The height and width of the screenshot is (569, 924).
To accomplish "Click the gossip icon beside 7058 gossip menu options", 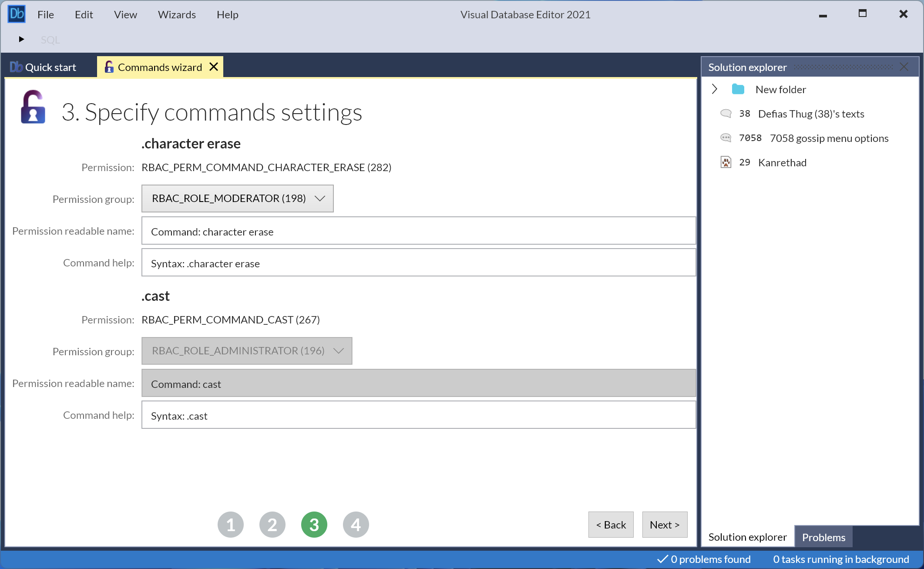I will click(726, 138).
